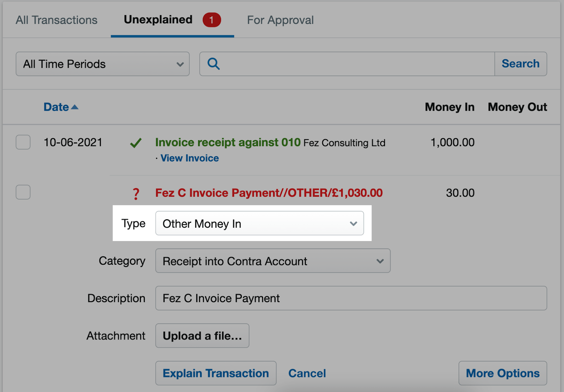Image resolution: width=564 pixels, height=392 pixels.
Task: Click the magnifying glass search icon
Action: 213,64
